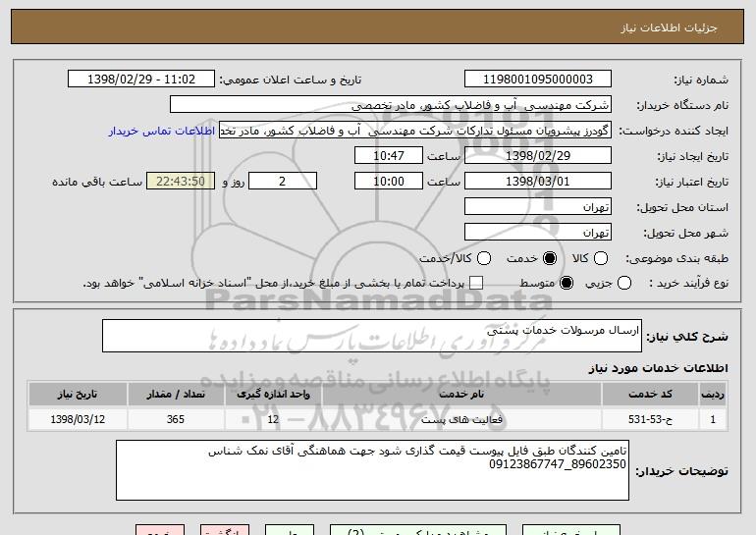
Task: Click service code cell ج-53-531
Action: (x=650, y=419)
